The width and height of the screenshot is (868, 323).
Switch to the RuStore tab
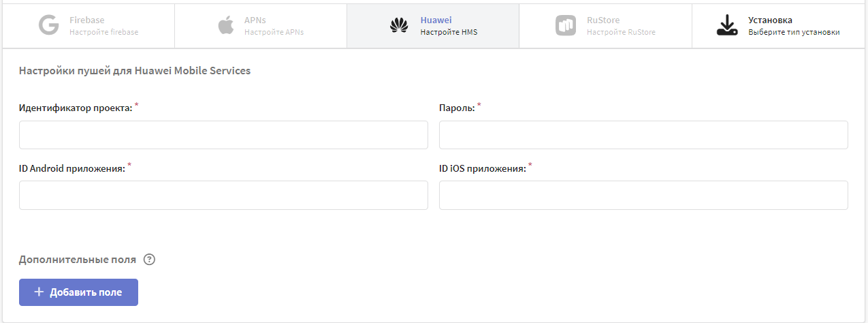click(605, 26)
